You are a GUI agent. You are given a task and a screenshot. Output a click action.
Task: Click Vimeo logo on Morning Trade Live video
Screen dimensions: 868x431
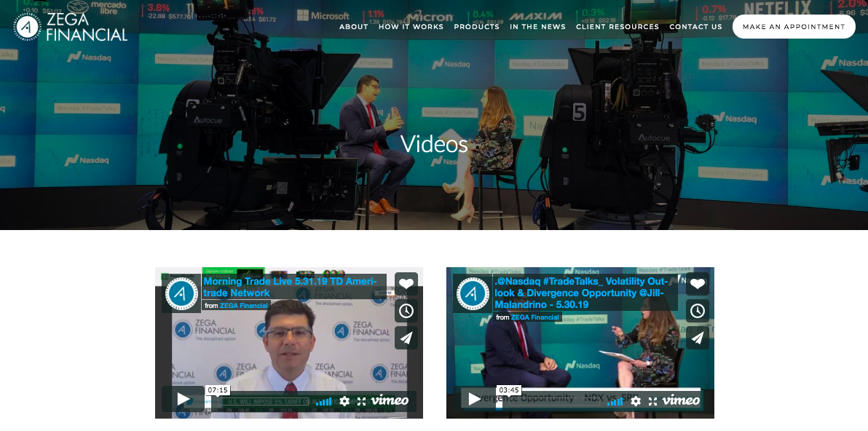(390, 400)
